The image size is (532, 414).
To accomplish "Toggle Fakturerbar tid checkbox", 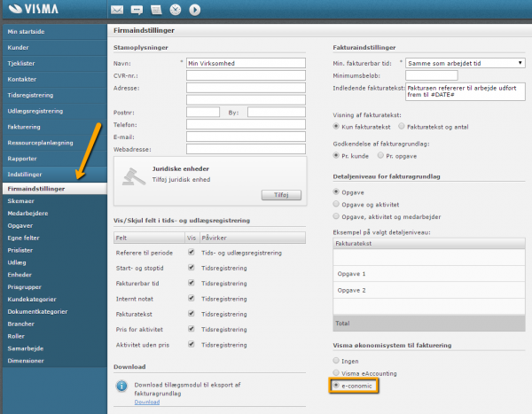I will coord(192,283).
